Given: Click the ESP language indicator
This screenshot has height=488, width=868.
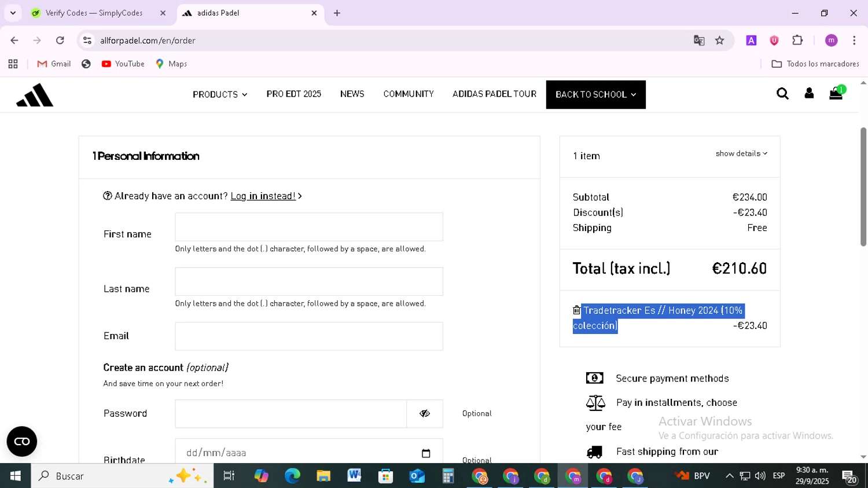Looking at the screenshot, I should click(779, 476).
